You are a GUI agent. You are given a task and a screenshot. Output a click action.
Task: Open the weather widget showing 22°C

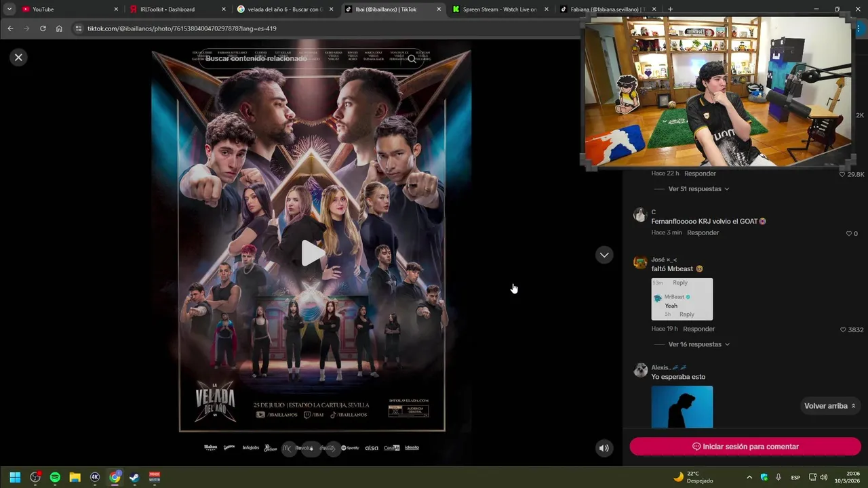[693, 477]
